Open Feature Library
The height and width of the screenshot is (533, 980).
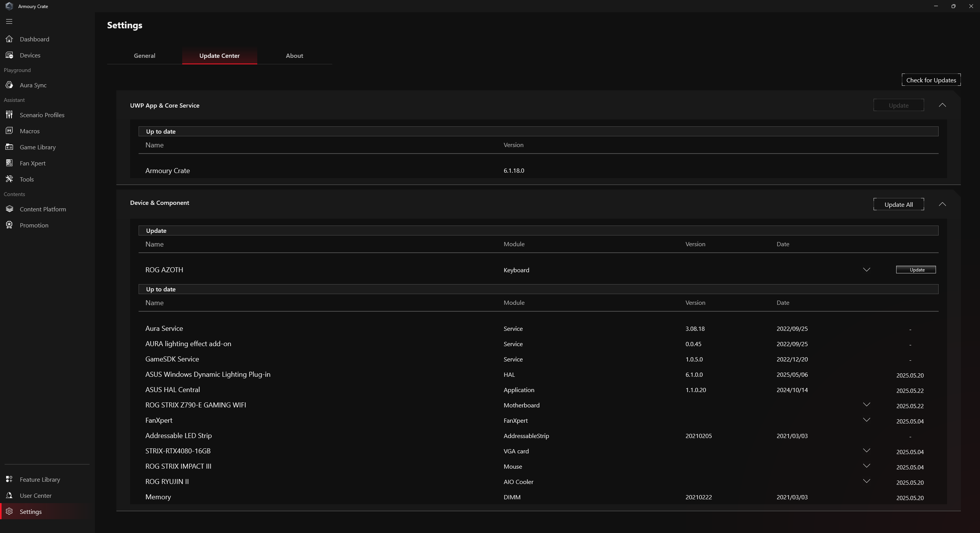tap(47, 479)
